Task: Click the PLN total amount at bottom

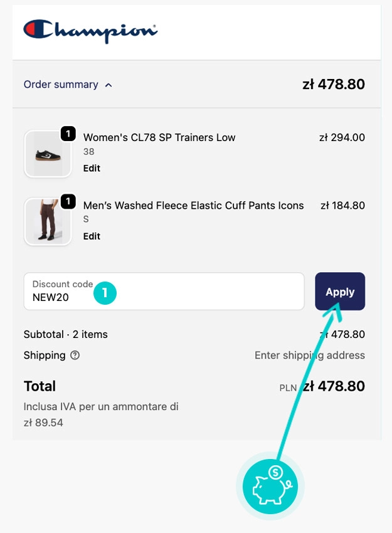Action: (333, 386)
